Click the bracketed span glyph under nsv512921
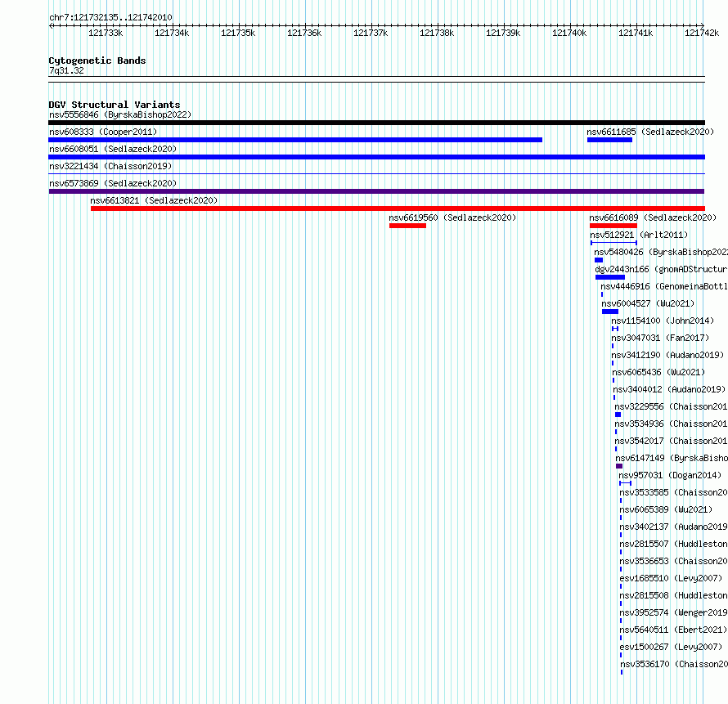Viewport: 728px width, 704px height. [613, 243]
